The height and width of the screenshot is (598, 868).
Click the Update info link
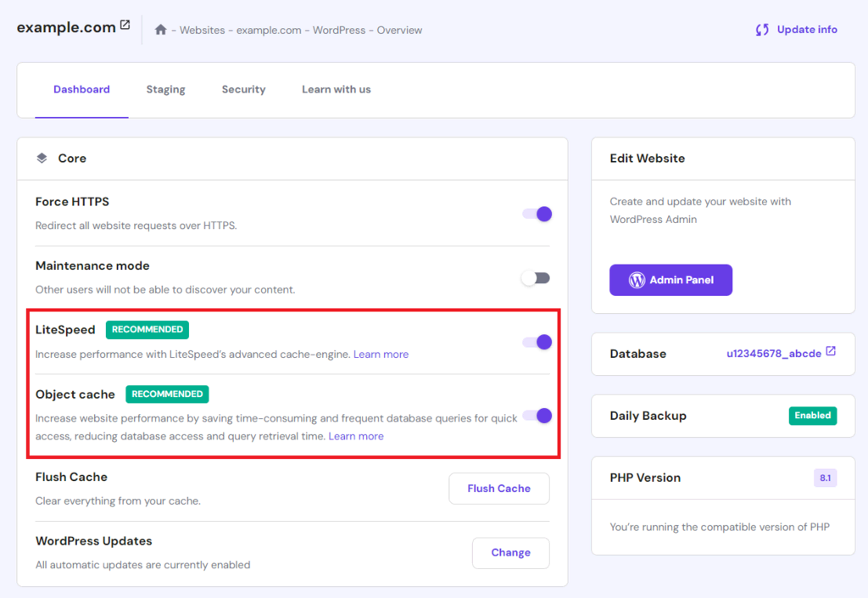coord(807,30)
